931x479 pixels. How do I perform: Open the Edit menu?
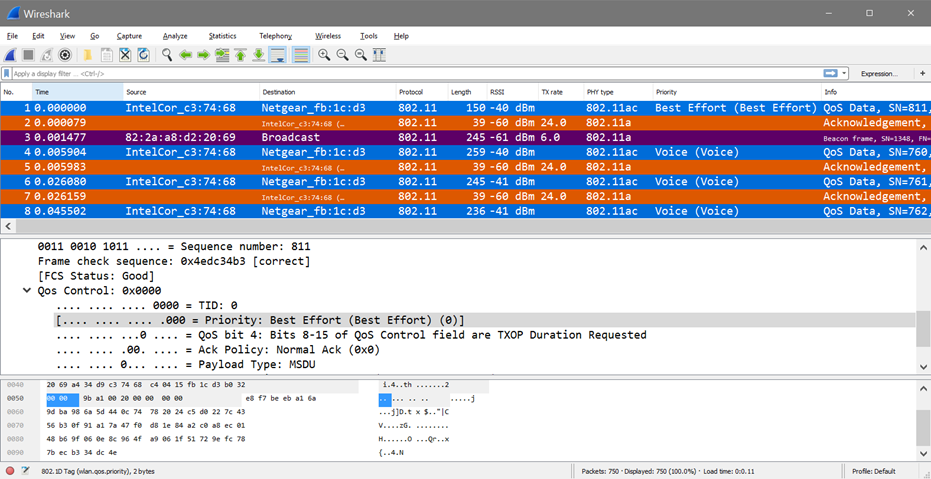pos(39,36)
